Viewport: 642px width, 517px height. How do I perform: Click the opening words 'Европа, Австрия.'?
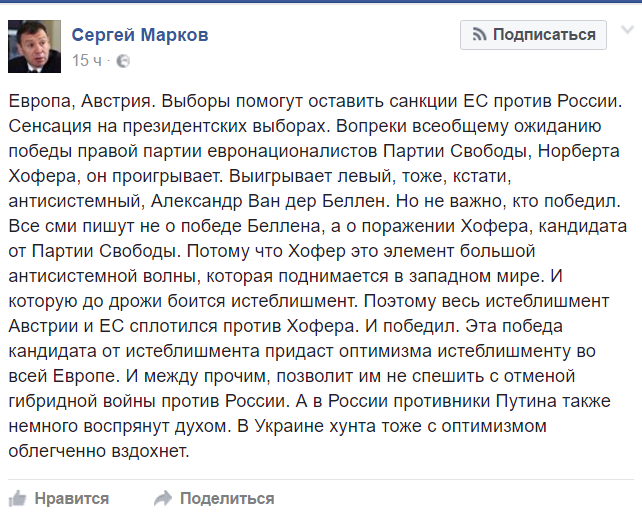(82, 101)
